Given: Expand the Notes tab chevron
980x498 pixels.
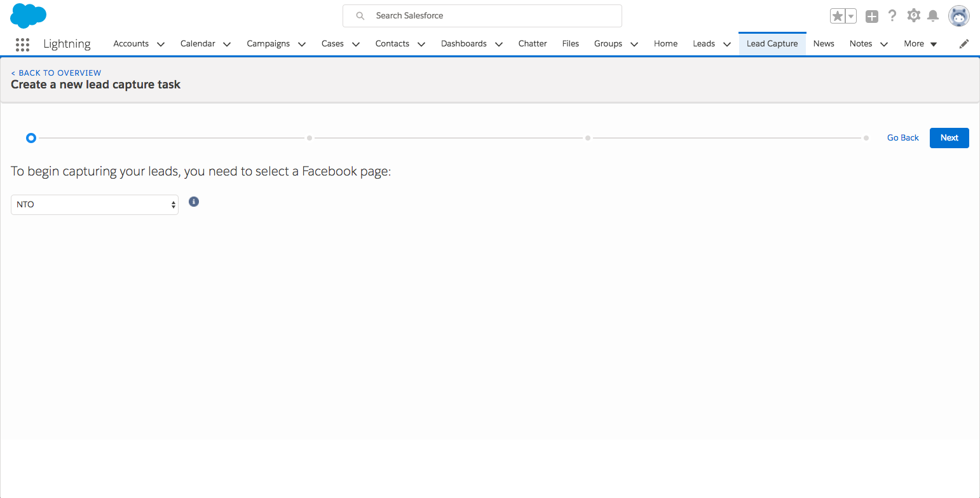Looking at the screenshot, I should (x=884, y=44).
